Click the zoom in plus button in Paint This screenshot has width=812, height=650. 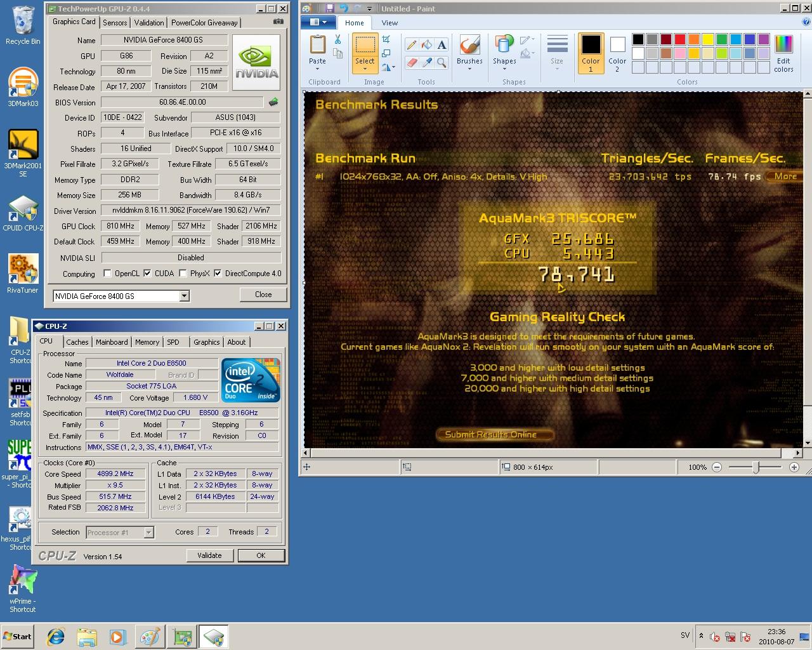(x=794, y=467)
